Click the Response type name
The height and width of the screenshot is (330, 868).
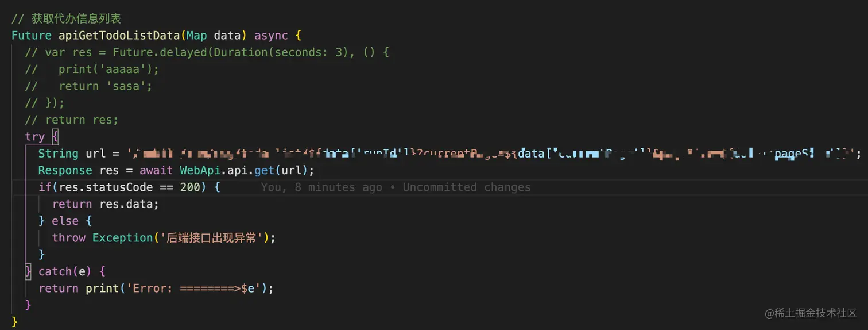pos(65,171)
